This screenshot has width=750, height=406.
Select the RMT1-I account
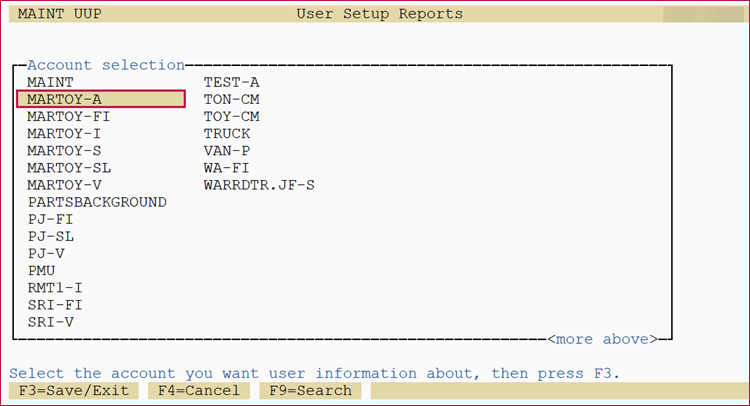tap(55, 288)
